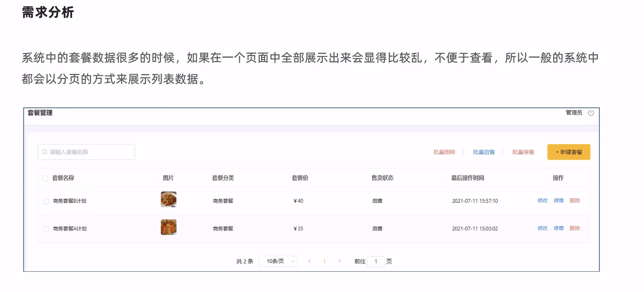
Task: Click the power logout icon
Action: coord(591,113)
